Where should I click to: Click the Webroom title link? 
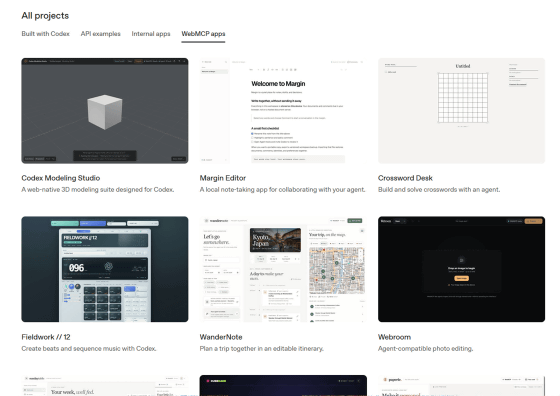coord(394,337)
